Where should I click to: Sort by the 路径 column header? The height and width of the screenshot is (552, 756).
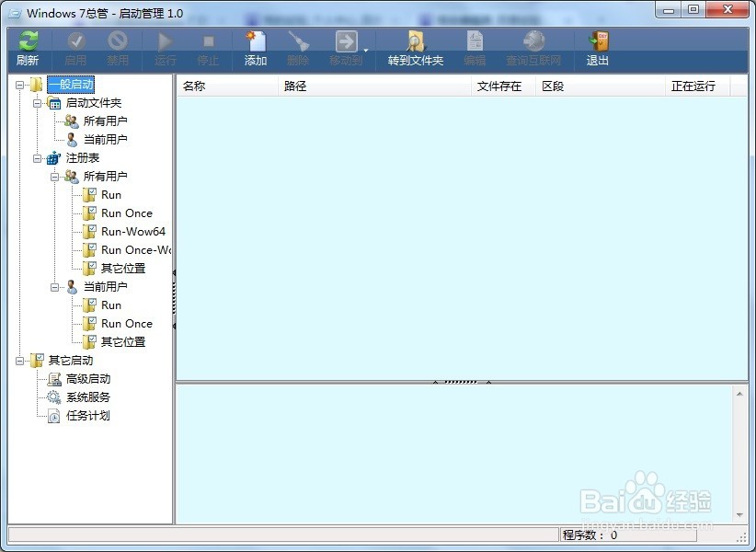point(374,86)
